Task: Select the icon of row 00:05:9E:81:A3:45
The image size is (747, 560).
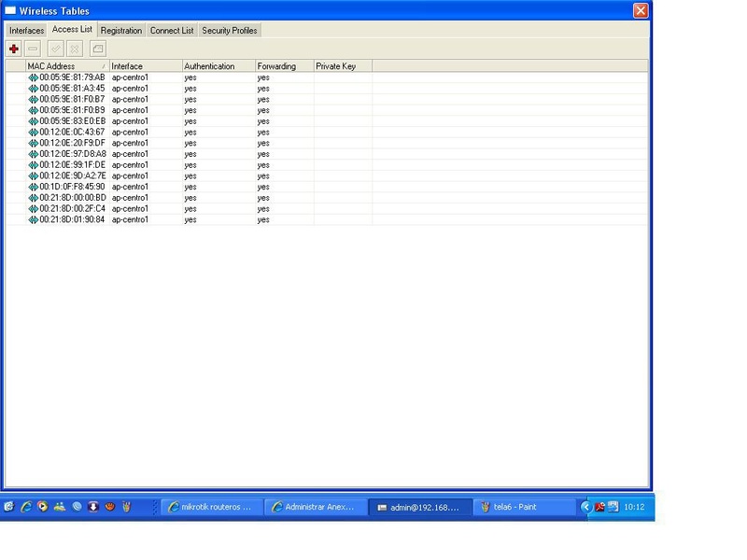Action: pyautogui.click(x=33, y=89)
